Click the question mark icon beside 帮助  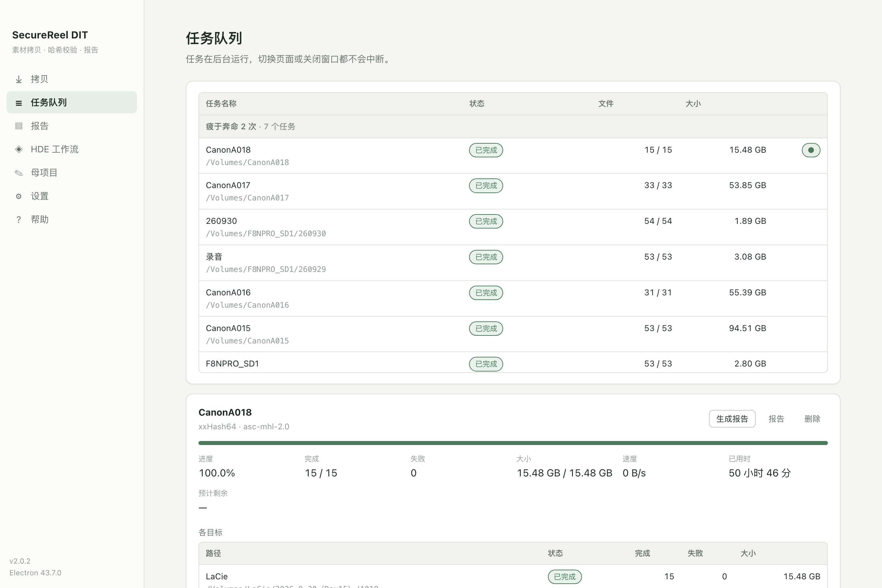click(18, 220)
